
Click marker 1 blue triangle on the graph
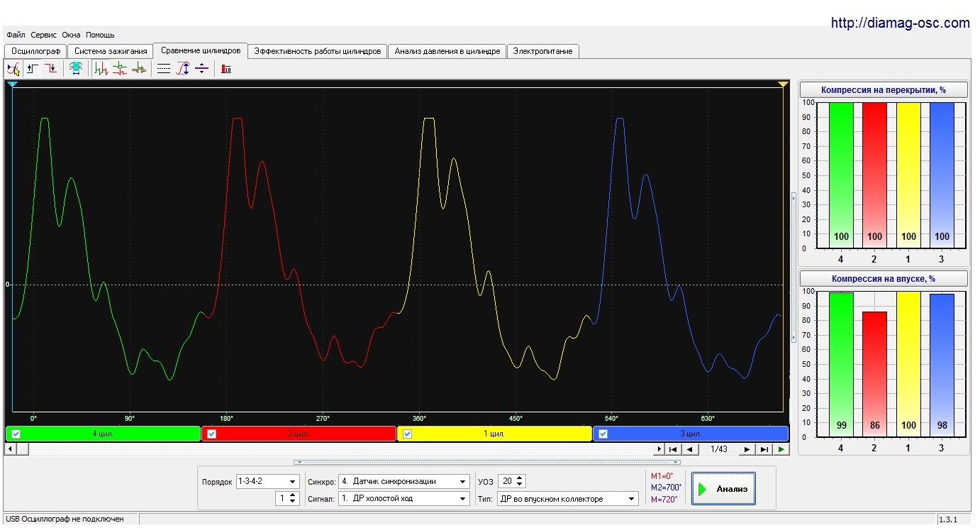pyautogui.click(x=12, y=84)
